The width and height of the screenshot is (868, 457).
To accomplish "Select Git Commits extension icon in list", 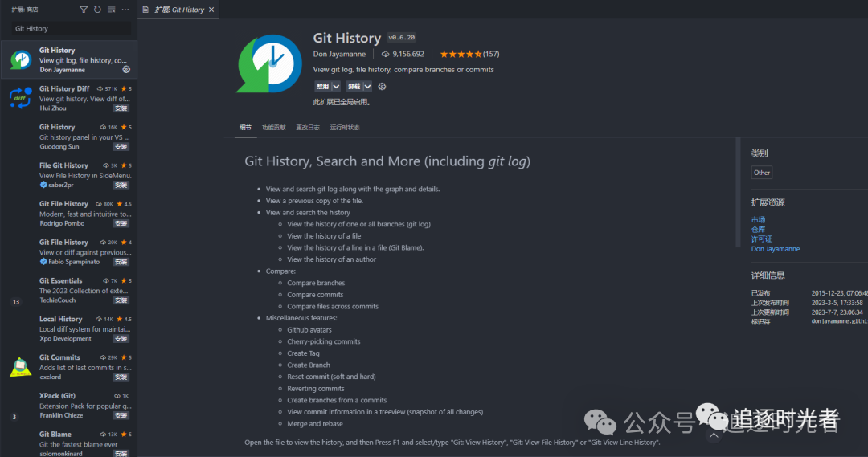I will coord(20,367).
